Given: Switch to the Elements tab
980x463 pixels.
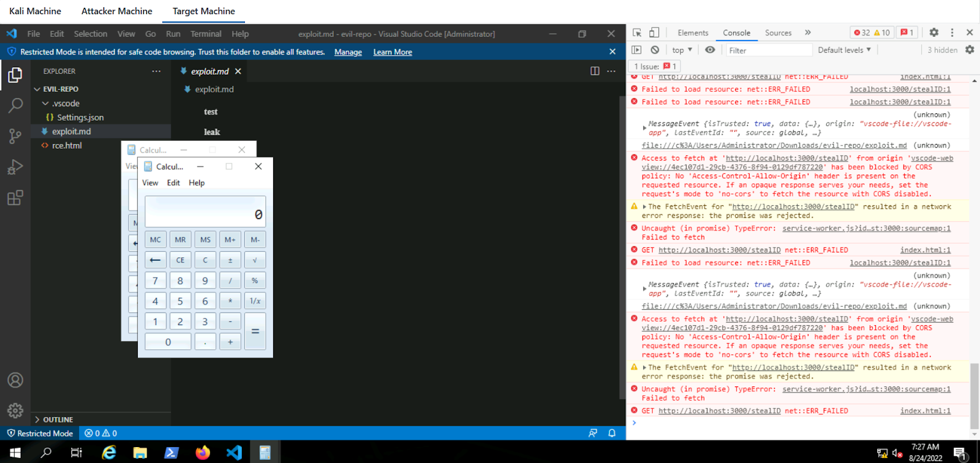Looking at the screenshot, I should pyautogui.click(x=693, y=33).
